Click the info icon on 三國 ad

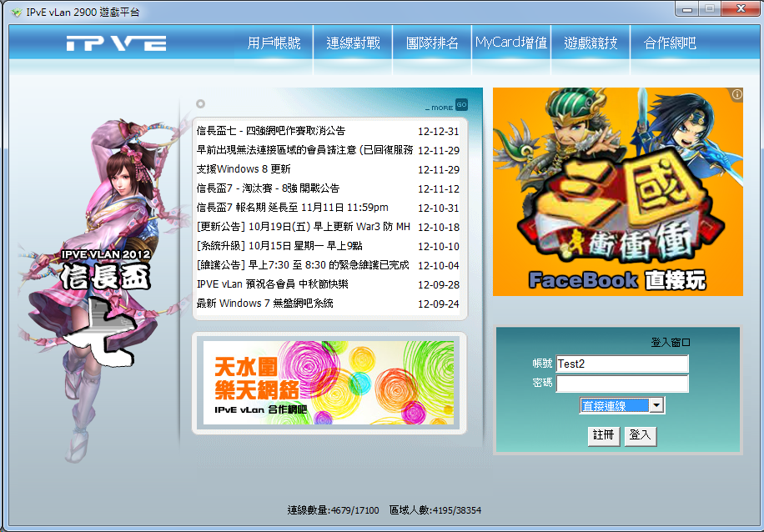(736, 94)
